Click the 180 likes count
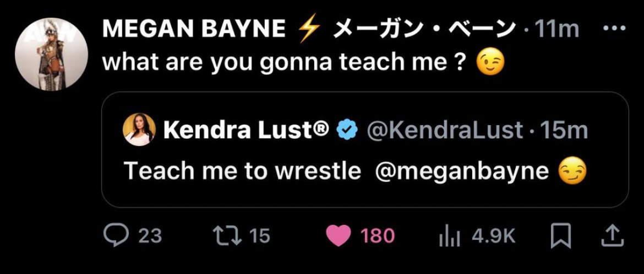644x274 pixels. (378, 237)
